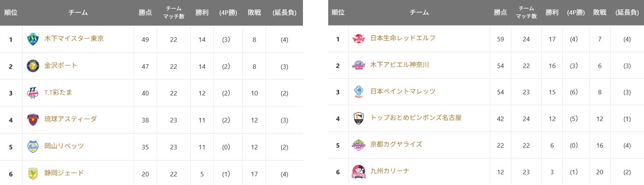Click the 日本生命レッドエルフ team logo
Image resolution: width=644 pixels, height=185 pixels.
click(x=358, y=39)
